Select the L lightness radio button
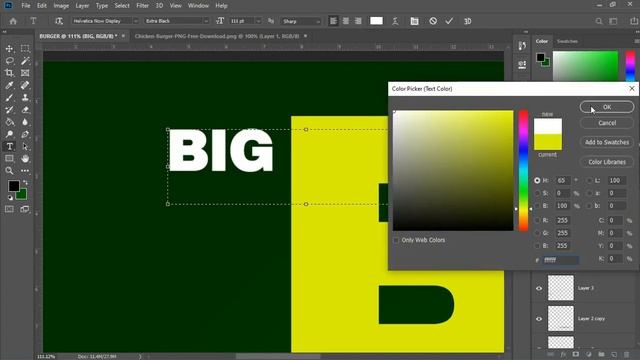The width and height of the screenshot is (640, 360). point(589,180)
